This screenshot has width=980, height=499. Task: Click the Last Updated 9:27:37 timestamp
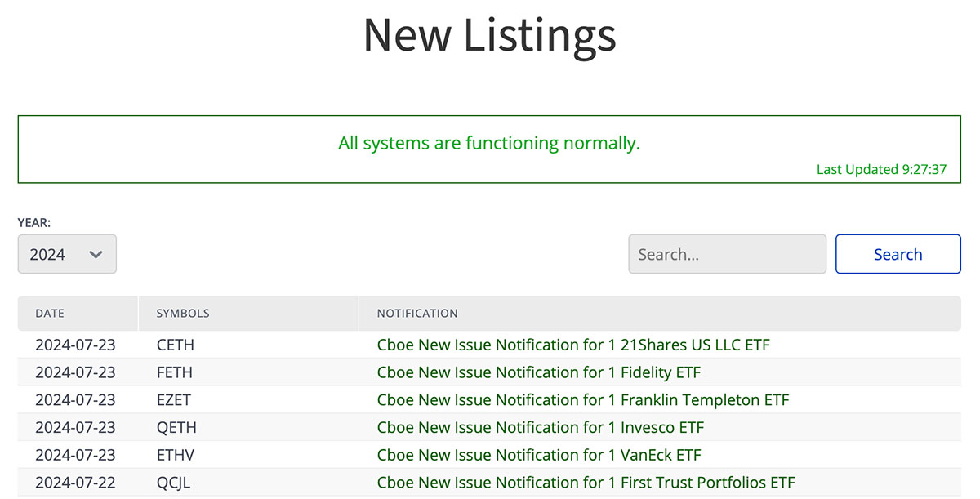(882, 170)
